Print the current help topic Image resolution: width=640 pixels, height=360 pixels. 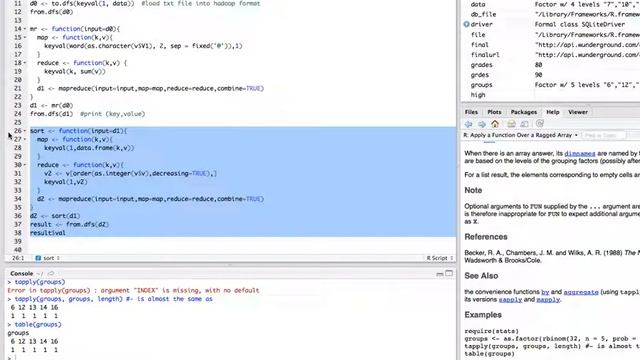[x=511, y=124]
